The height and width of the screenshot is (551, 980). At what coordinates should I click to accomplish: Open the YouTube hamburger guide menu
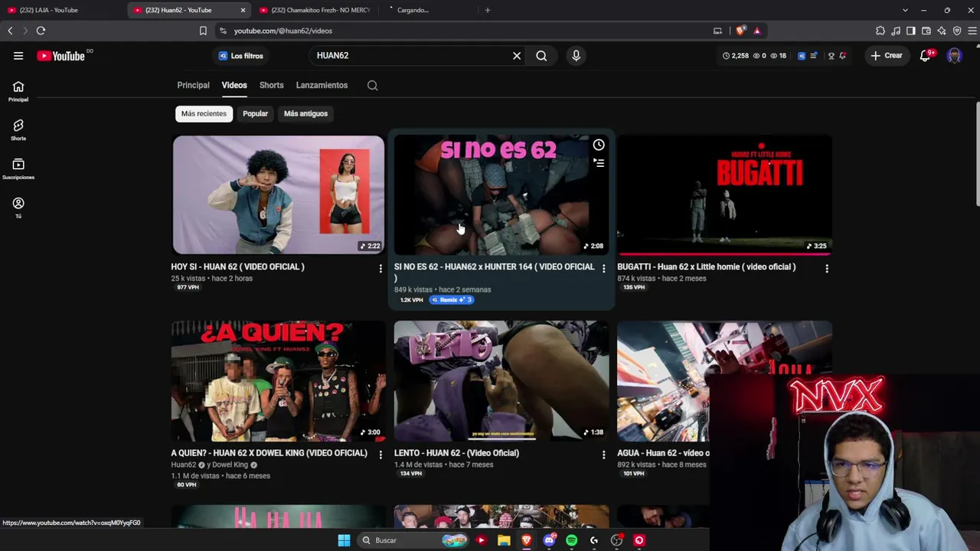click(x=18, y=56)
